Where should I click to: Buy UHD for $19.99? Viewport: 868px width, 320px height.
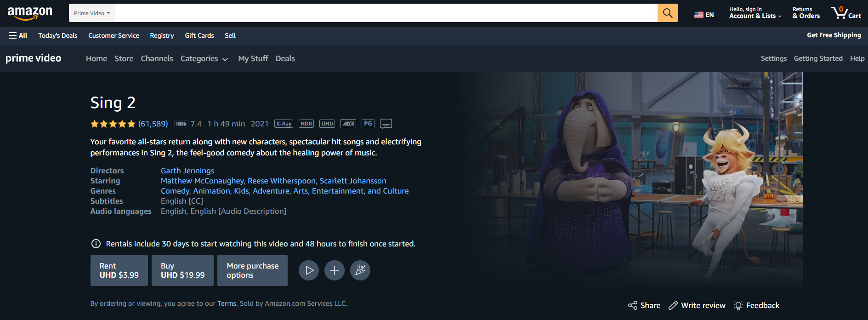pos(182,270)
